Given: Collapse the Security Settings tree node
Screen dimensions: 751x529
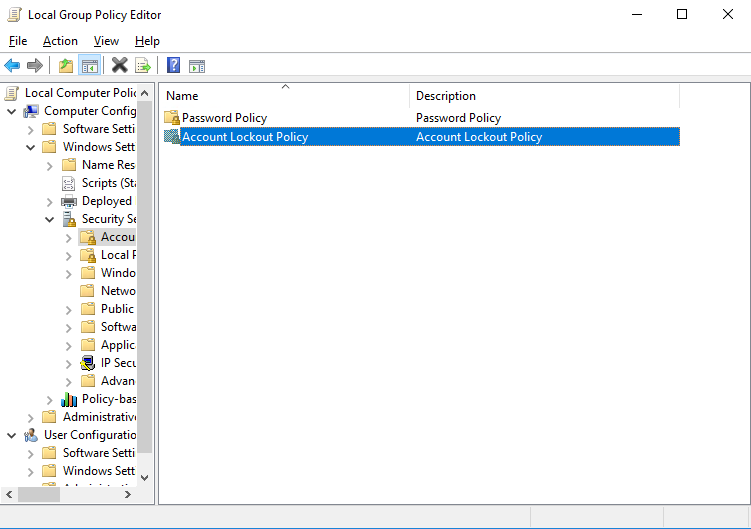Looking at the screenshot, I should tap(50, 219).
